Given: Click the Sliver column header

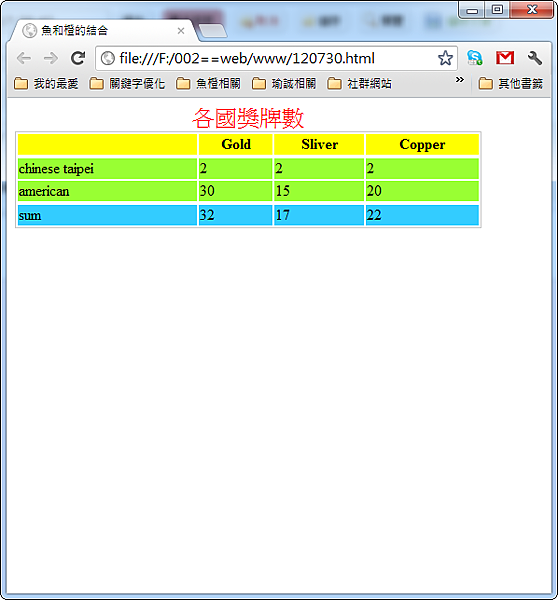Looking at the screenshot, I should pyautogui.click(x=319, y=144).
